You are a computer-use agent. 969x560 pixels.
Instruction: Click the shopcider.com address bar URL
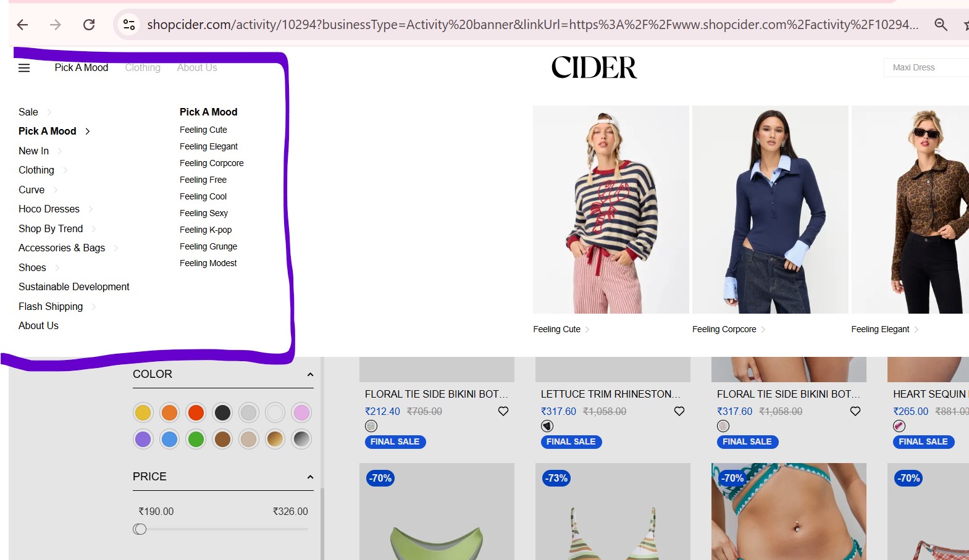[x=532, y=25]
